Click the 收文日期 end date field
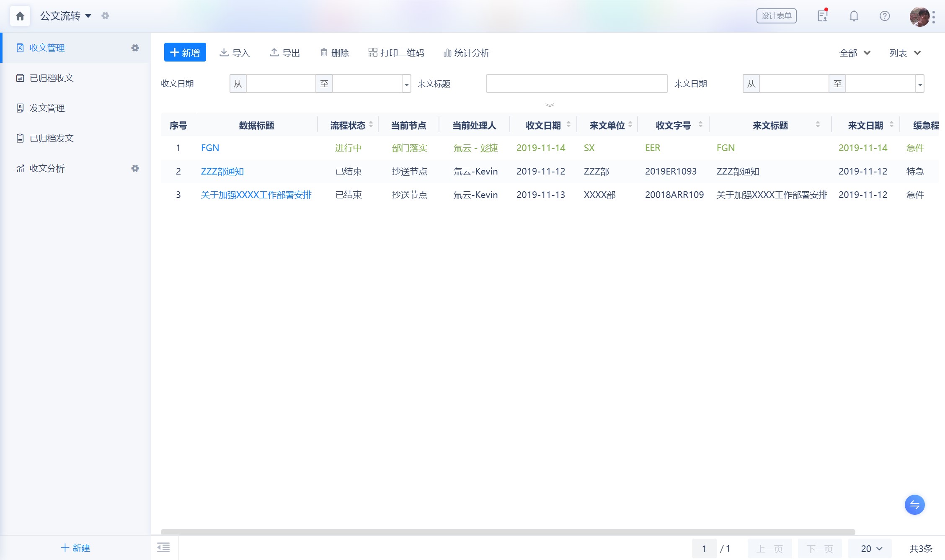Image resolution: width=945 pixels, height=560 pixels. pyautogui.click(x=367, y=84)
